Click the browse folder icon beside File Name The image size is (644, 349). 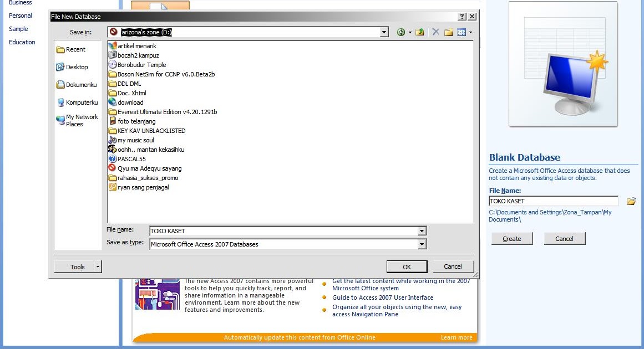pos(631,201)
